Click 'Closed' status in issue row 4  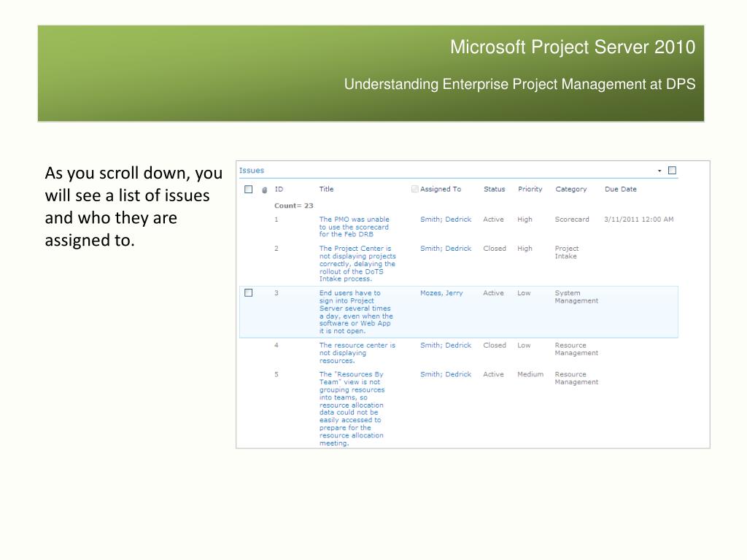click(495, 345)
